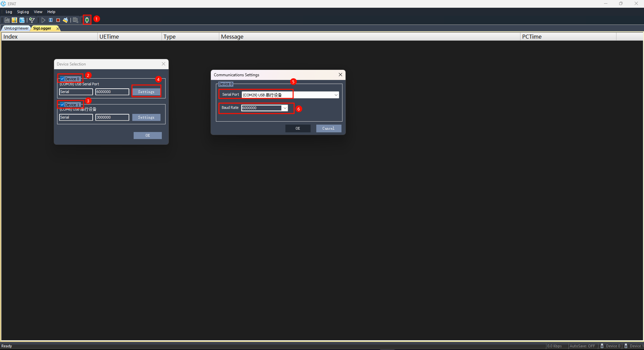Click the Device 0 baud rate field
Screen dimensions: 644x350
coord(112,92)
